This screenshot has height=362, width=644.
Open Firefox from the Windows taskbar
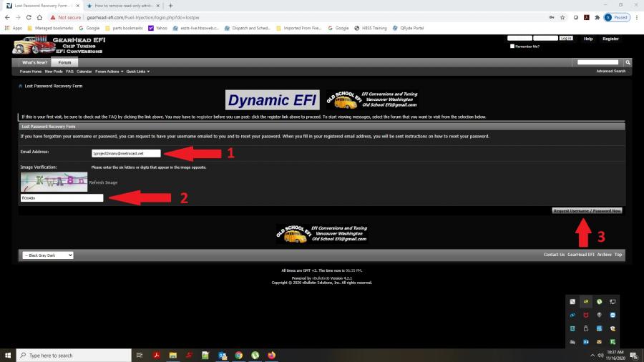tap(271, 355)
